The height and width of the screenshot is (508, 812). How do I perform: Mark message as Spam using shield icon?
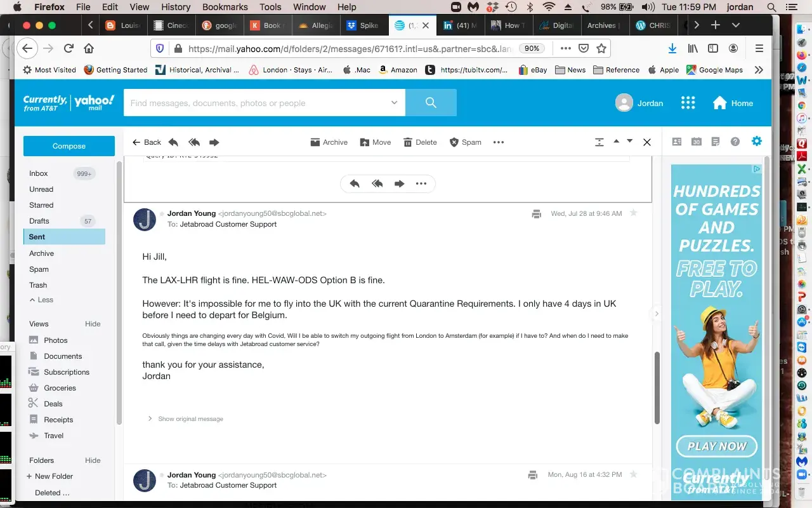[x=454, y=142]
